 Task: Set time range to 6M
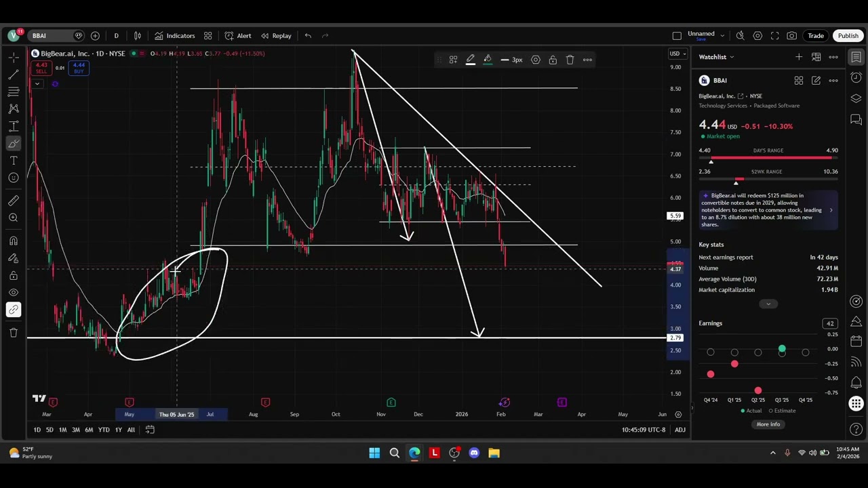point(89,430)
